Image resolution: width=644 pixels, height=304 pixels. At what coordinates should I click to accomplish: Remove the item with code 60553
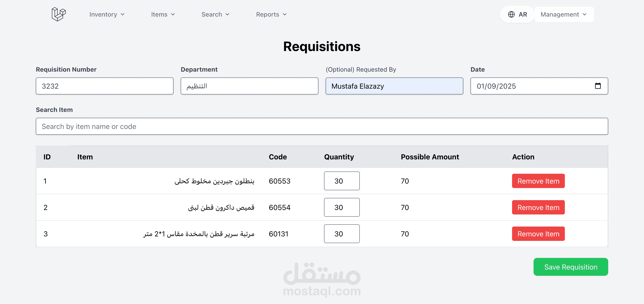tap(538, 181)
